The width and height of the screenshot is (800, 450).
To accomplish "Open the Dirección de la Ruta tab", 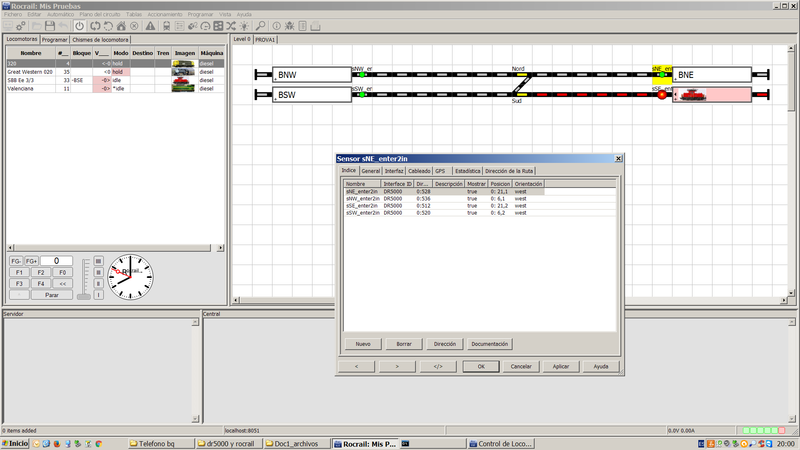I will (x=509, y=171).
